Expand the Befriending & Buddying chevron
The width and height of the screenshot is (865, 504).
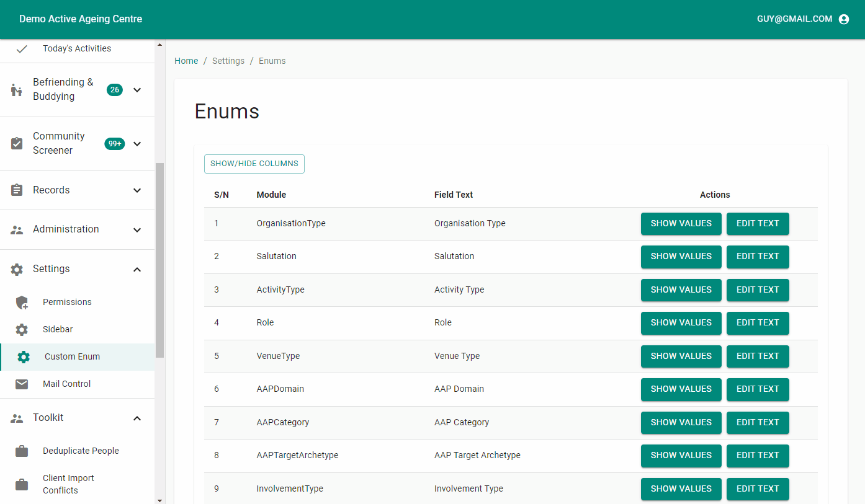(137, 90)
